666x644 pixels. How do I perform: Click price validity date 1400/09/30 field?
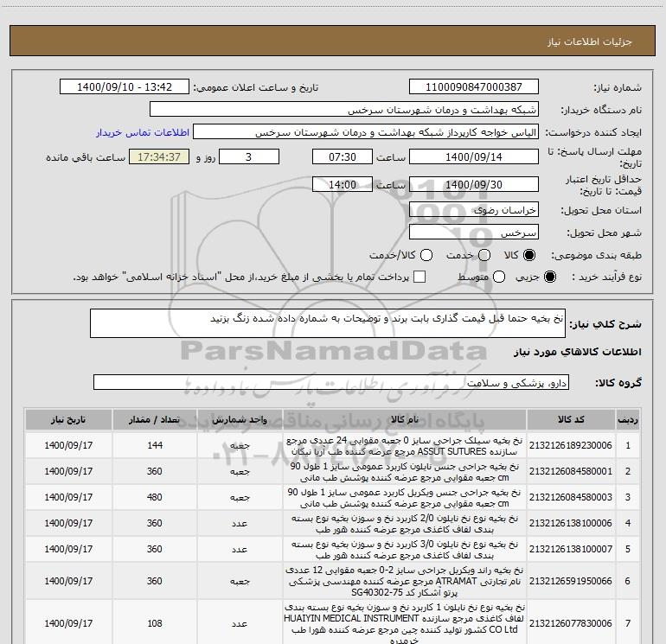pyautogui.click(x=473, y=185)
